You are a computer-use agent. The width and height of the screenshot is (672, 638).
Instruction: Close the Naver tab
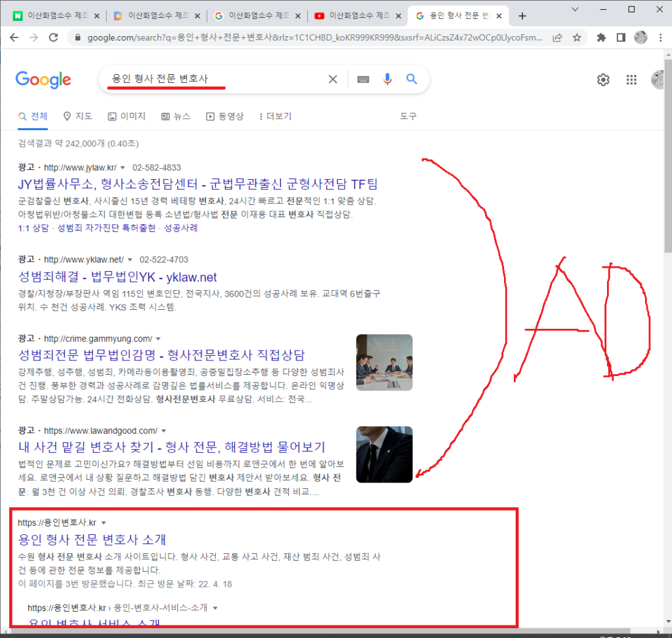[96, 16]
